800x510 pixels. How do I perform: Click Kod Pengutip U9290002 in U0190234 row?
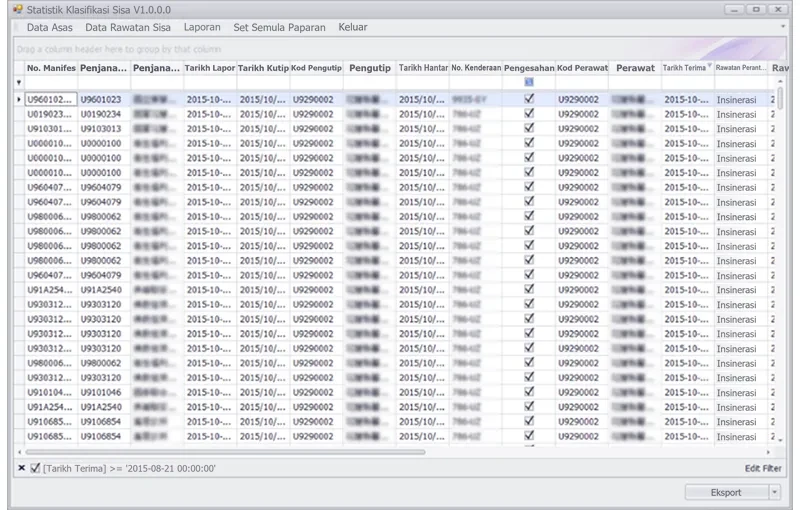tap(316, 114)
